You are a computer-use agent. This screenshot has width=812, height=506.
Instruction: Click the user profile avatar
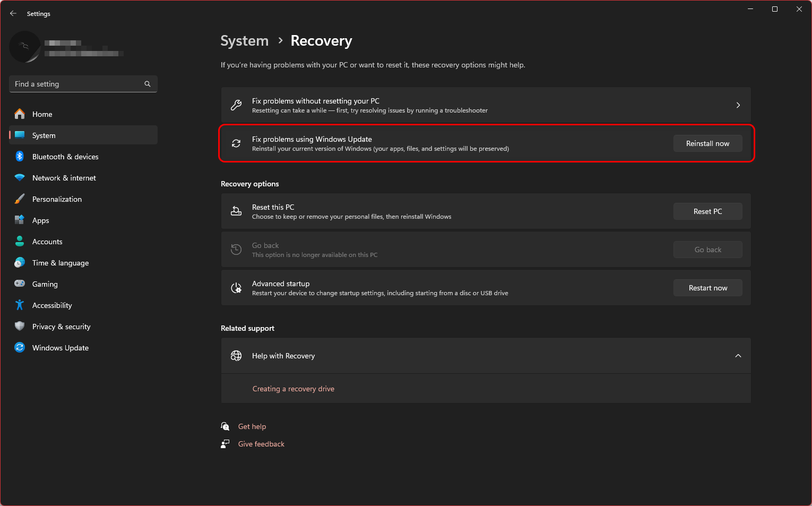(x=25, y=47)
